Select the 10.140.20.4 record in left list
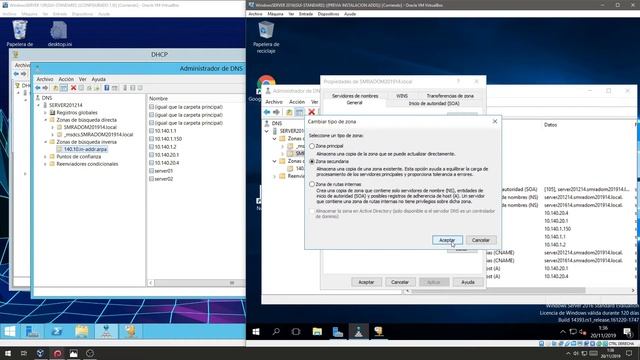 tap(167, 163)
